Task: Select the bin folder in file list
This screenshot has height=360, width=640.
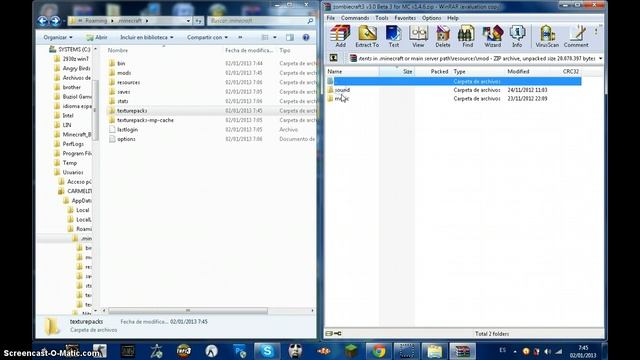Action: 121,63
